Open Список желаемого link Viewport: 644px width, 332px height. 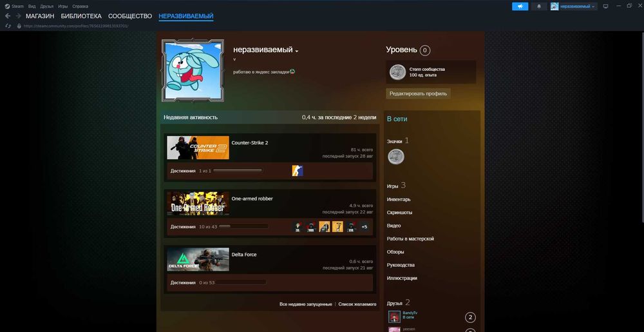tap(357, 304)
